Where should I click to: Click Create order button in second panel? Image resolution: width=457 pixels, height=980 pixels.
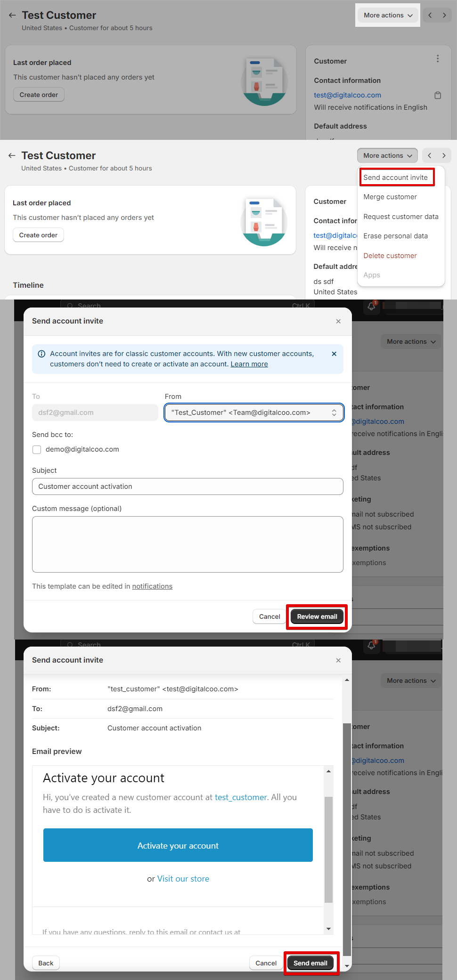tap(38, 235)
